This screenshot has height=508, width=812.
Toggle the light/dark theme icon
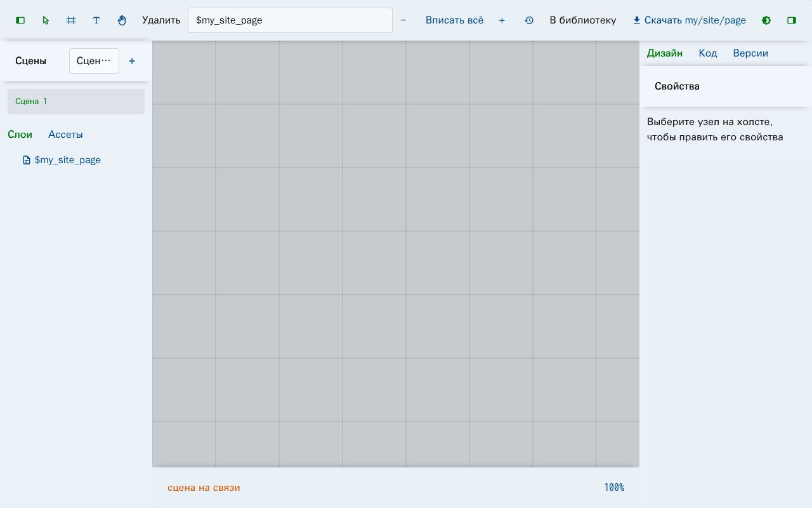point(766,20)
